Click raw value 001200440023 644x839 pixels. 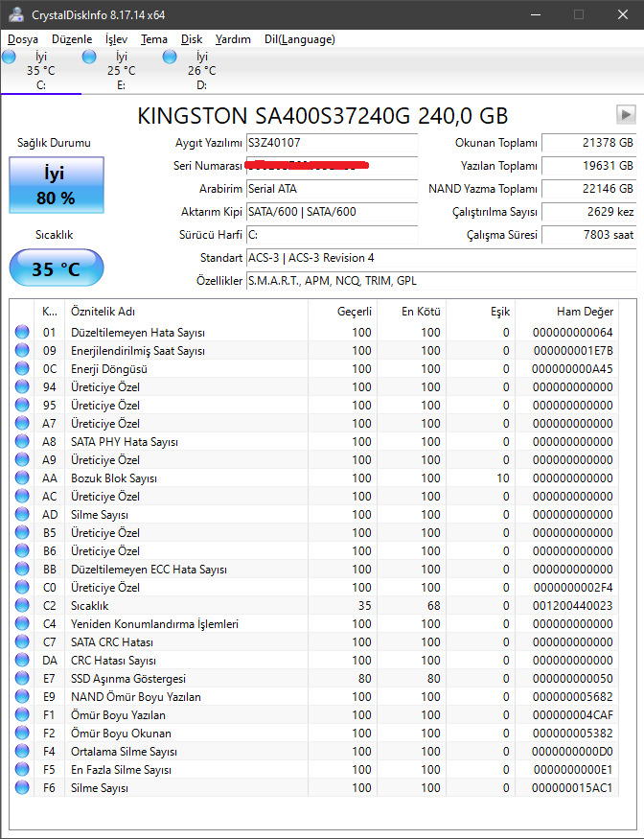pyautogui.click(x=572, y=606)
